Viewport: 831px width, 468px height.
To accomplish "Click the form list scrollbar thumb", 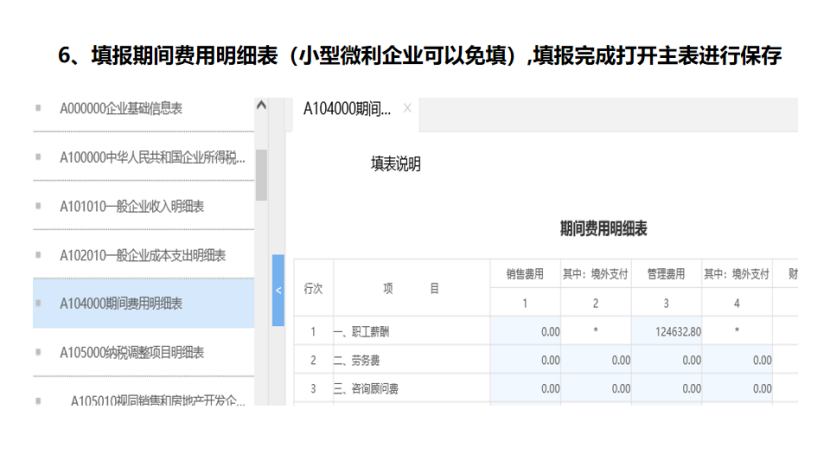I will [x=262, y=175].
